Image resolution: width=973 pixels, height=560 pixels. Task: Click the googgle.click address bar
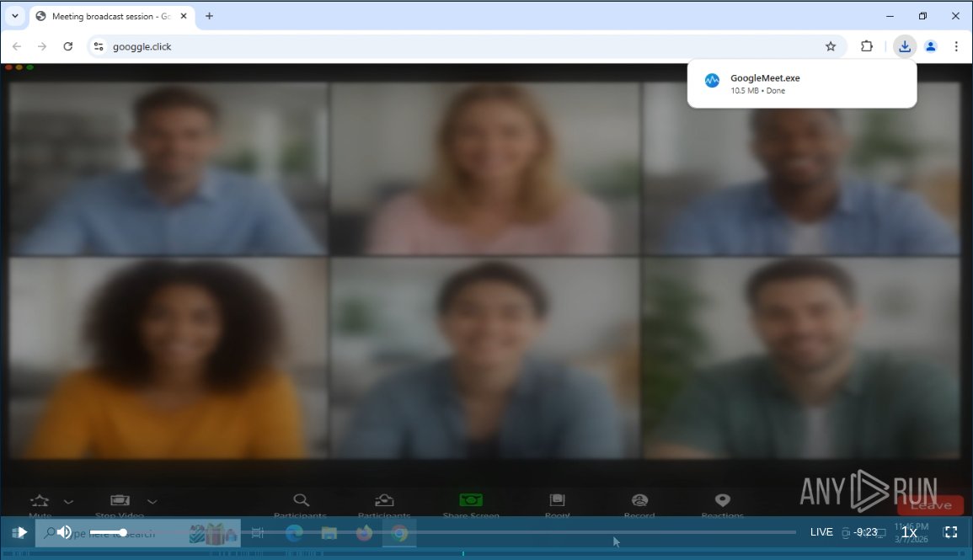click(x=142, y=46)
